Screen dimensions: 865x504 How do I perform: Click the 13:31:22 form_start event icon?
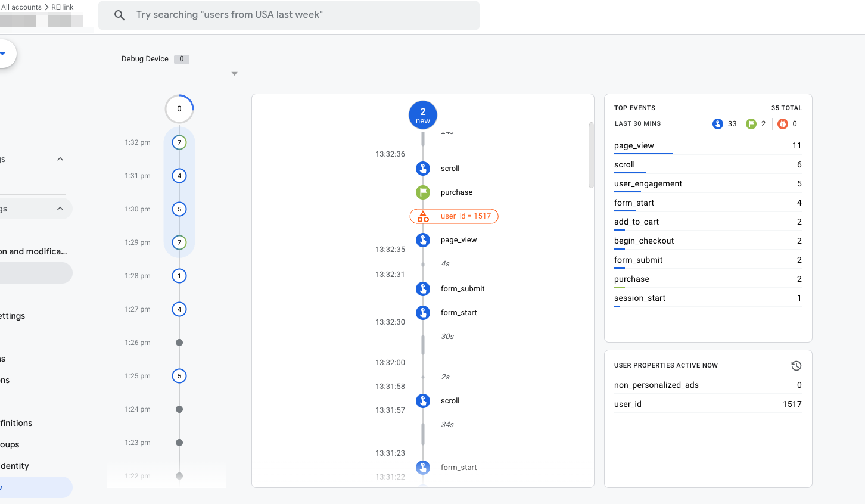[423, 468]
